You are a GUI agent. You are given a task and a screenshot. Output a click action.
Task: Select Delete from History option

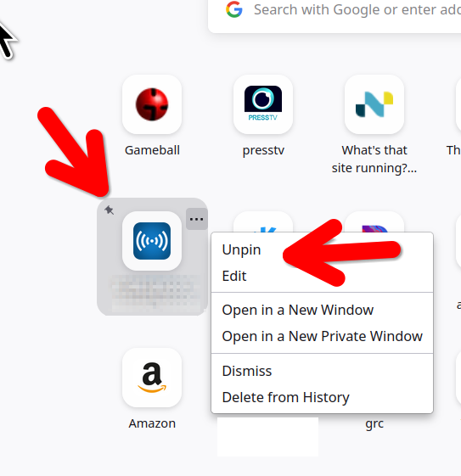coord(286,397)
